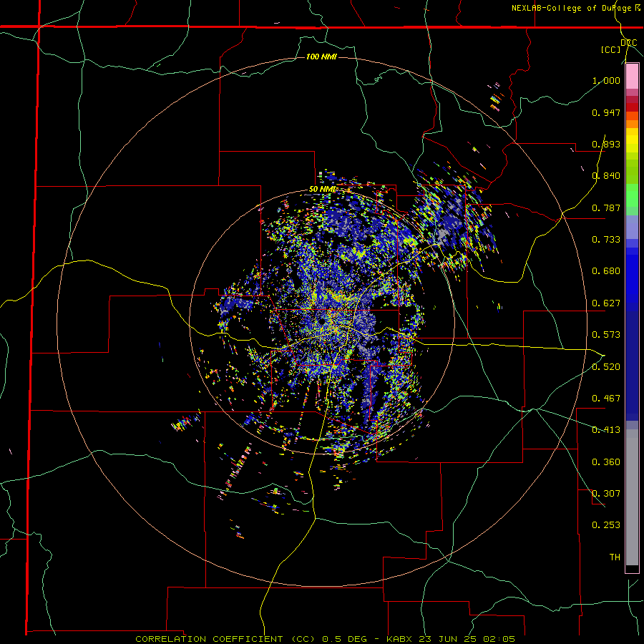Select the 0.467 scale value

pos(606,399)
